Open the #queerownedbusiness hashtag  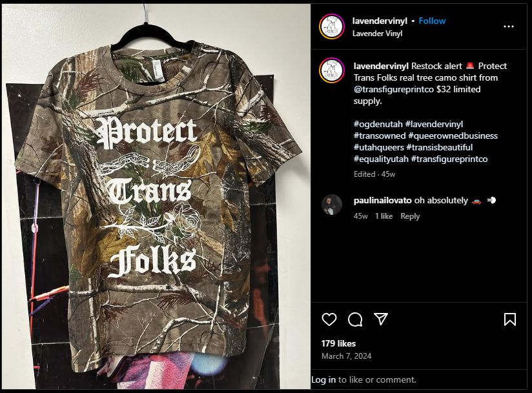click(x=453, y=136)
